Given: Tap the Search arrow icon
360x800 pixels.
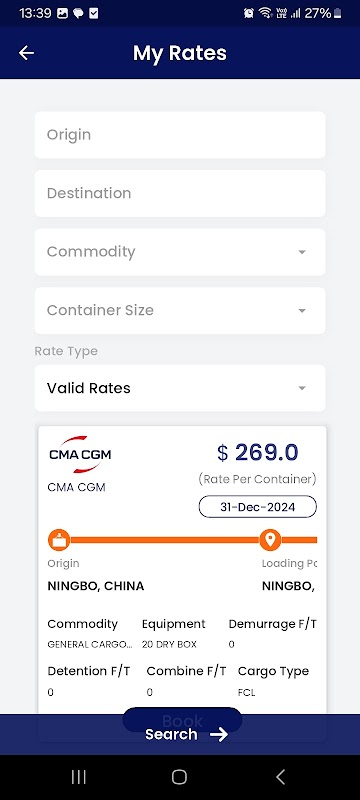Looking at the screenshot, I should pos(219,734).
